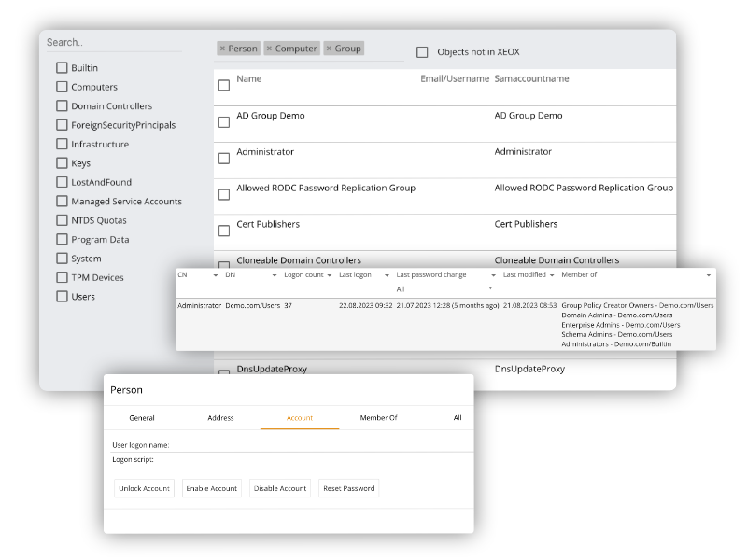The image size is (747, 560).
Task: Click the User logon name field
Action: point(292,445)
